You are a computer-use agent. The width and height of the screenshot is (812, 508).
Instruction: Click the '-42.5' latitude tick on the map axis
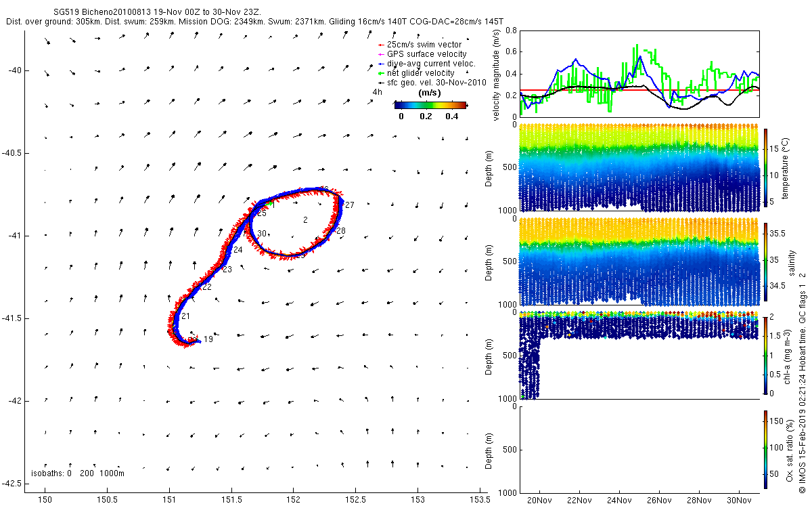[x=12, y=484]
